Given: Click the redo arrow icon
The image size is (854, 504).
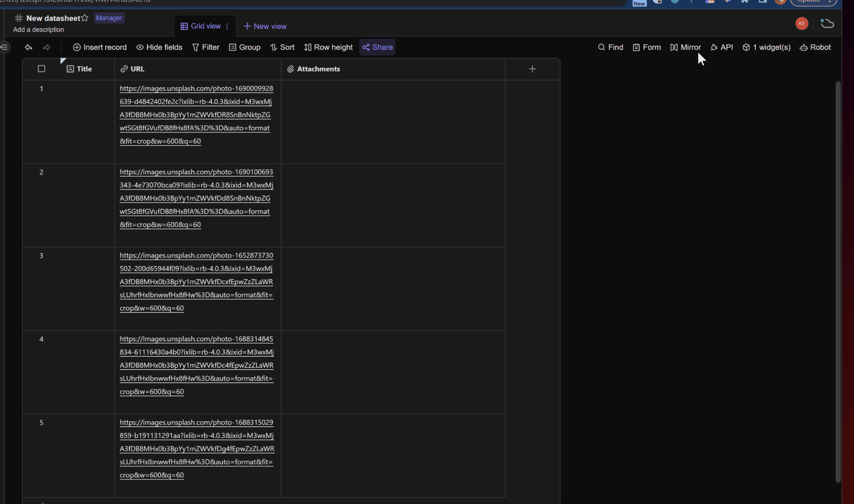Looking at the screenshot, I should coord(47,47).
